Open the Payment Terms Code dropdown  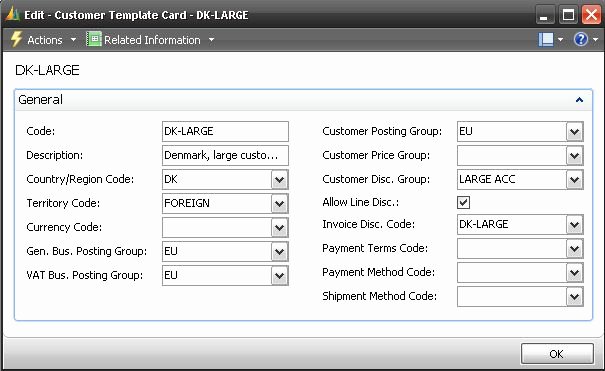(x=575, y=249)
